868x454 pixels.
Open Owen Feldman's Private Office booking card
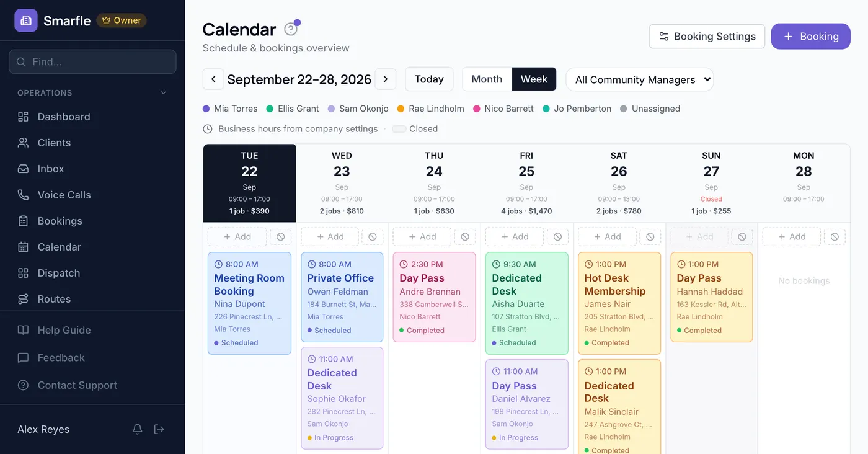342,297
